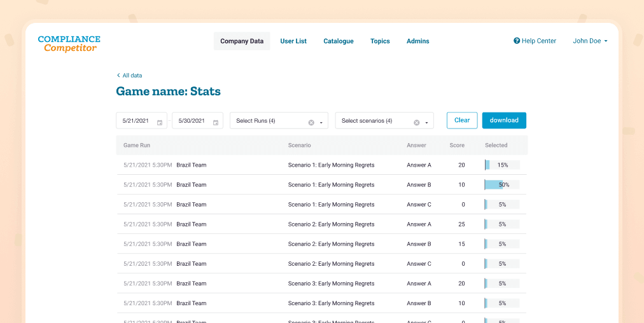Viewport: 644px width, 323px height.
Task: Sort by the Score column header
Action: [x=457, y=146]
